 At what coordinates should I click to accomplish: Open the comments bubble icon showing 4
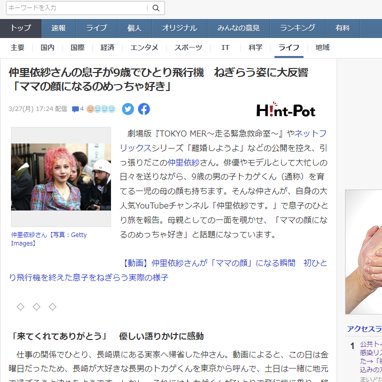click(x=78, y=109)
